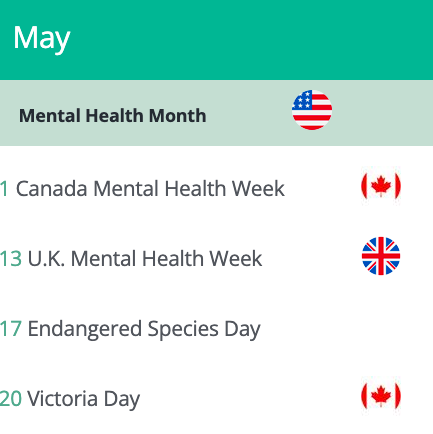Click the bold Mental Health Month title

click(x=113, y=116)
